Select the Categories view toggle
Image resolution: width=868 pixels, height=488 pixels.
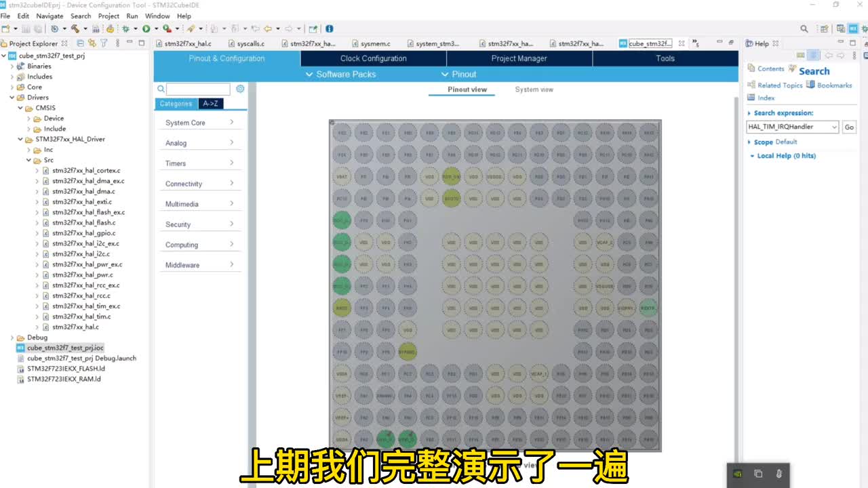click(176, 104)
